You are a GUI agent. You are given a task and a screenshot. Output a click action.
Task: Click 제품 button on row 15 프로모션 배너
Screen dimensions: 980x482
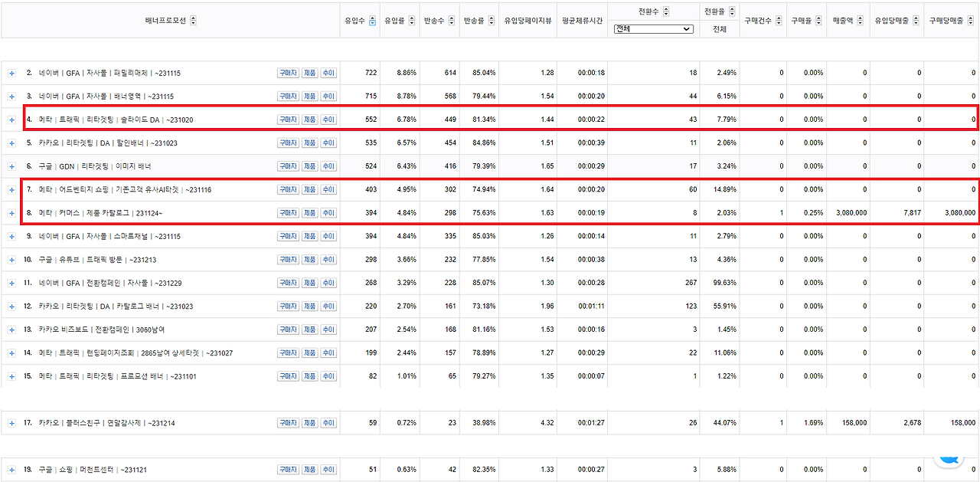coord(309,376)
